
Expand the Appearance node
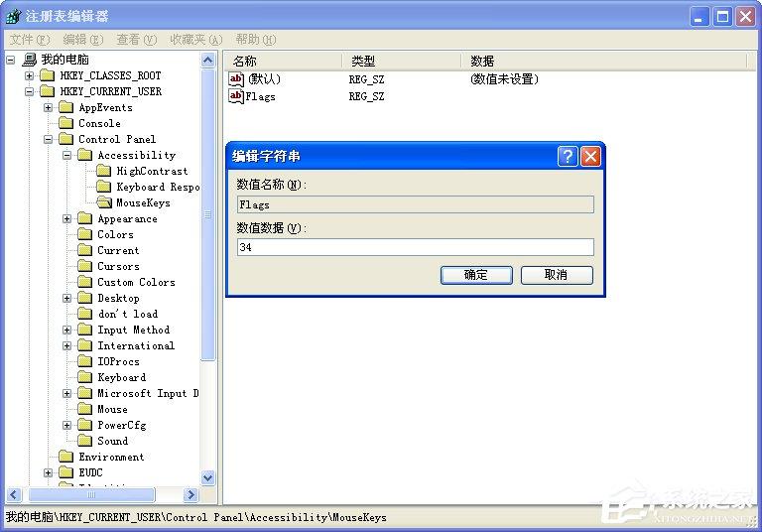point(67,218)
